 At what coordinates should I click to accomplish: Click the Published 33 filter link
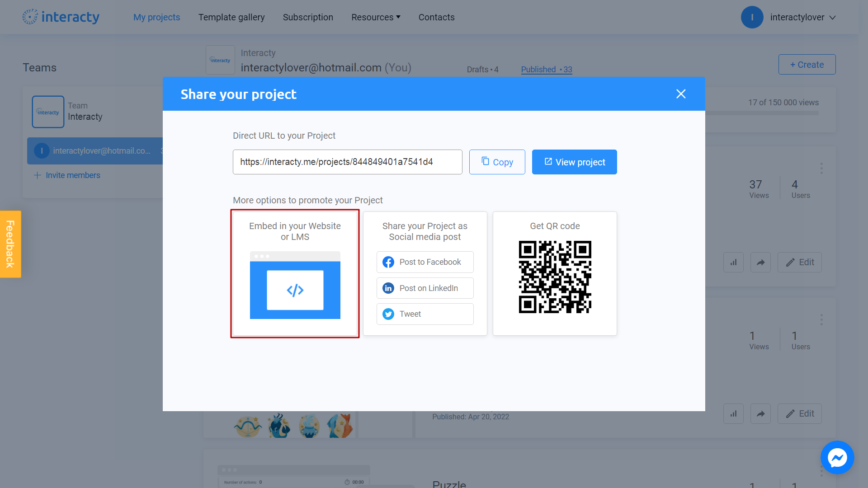546,70
